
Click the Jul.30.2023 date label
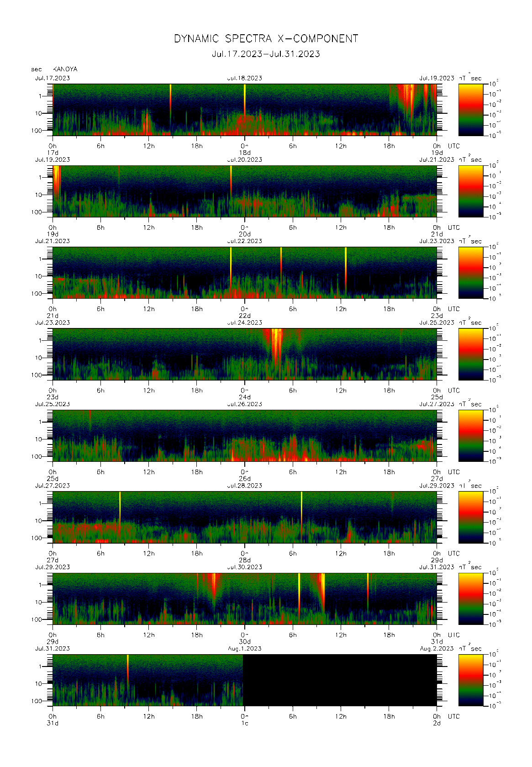[x=245, y=567]
